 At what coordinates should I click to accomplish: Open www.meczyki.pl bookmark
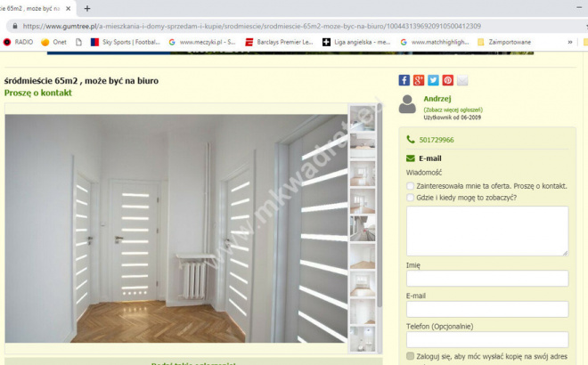[x=202, y=42]
